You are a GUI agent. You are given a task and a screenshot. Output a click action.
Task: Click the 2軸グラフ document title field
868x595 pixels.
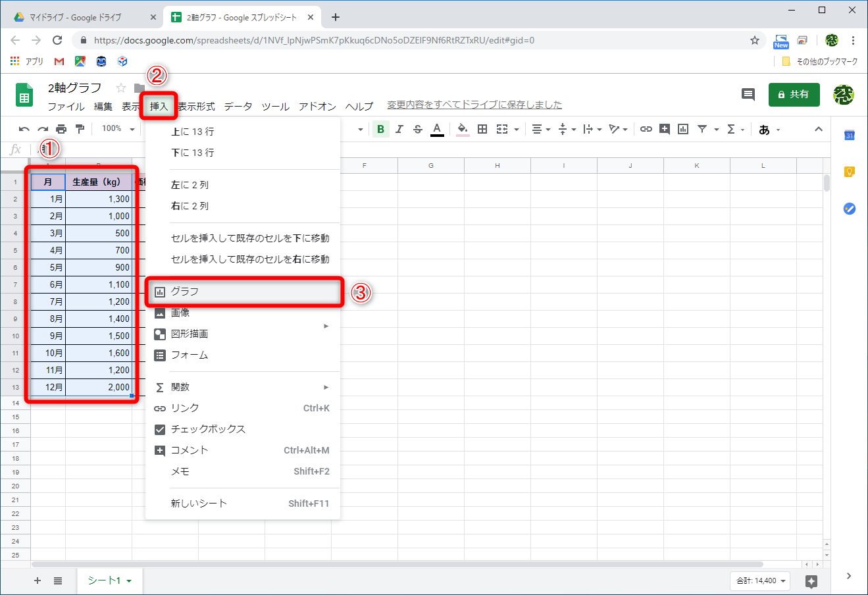pyautogui.click(x=75, y=88)
